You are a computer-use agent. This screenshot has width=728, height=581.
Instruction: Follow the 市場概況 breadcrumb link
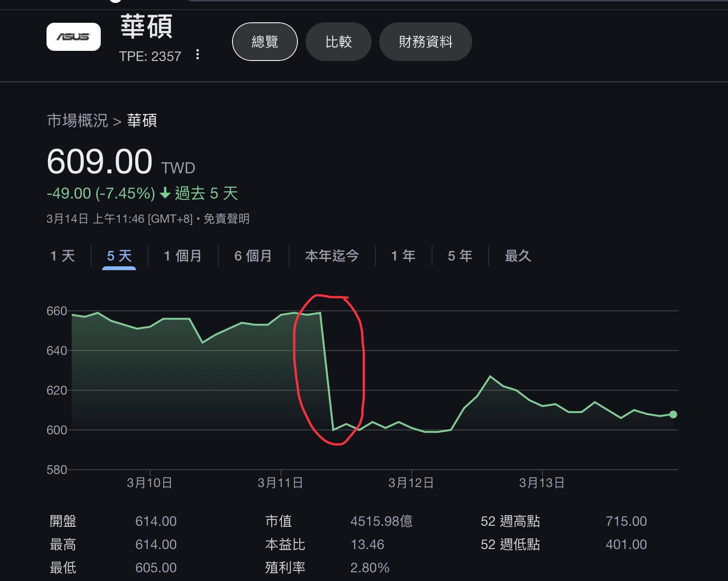tap(77, 121)
